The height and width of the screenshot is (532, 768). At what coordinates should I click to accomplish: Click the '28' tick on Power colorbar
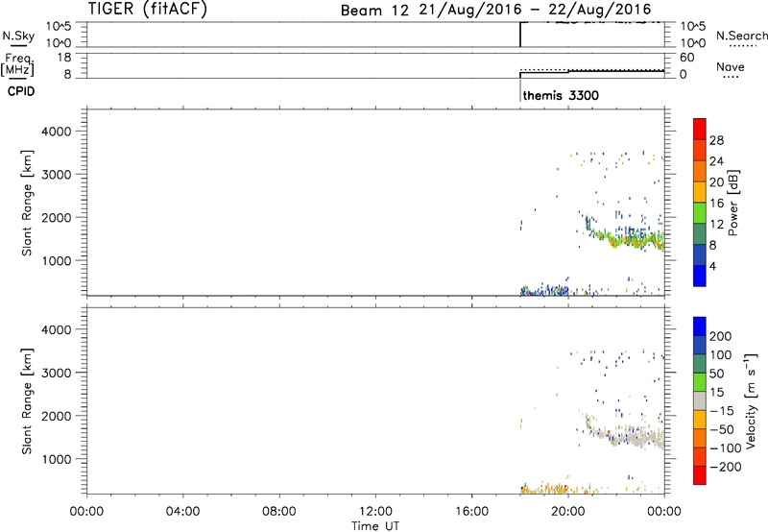click(x=716, y=140)
